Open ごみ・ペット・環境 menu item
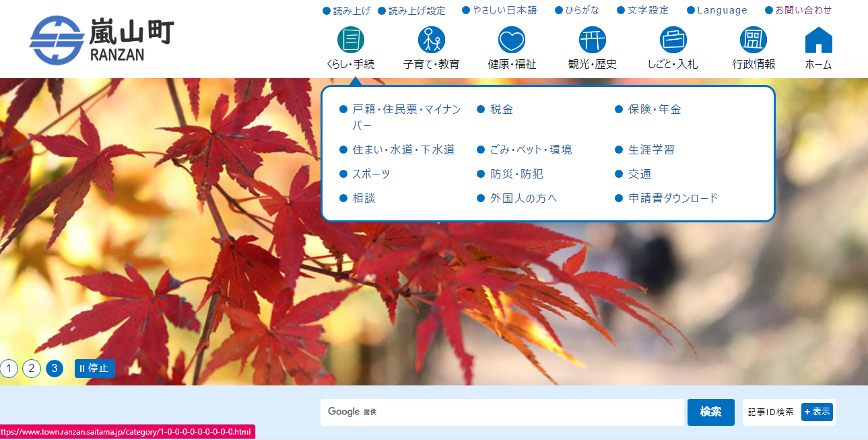The height and width of the screenshot is (440, 868). [x=531, y=150]
